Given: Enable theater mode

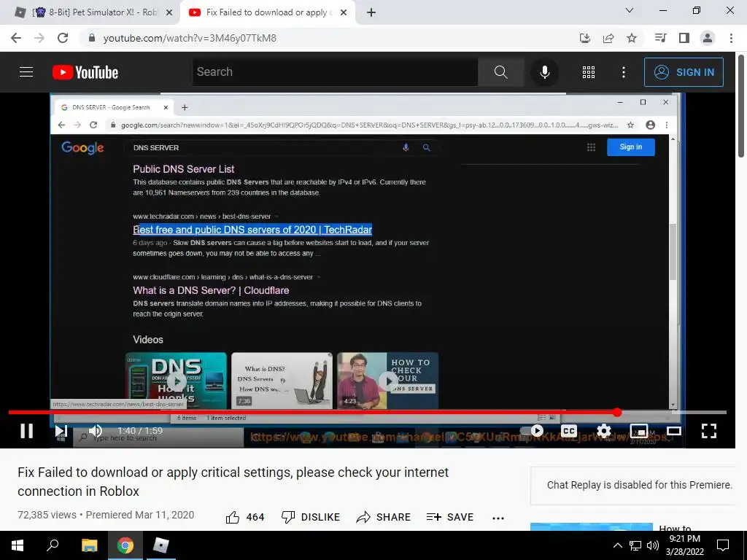Looking at the screenshot, I should coord(673,431).
